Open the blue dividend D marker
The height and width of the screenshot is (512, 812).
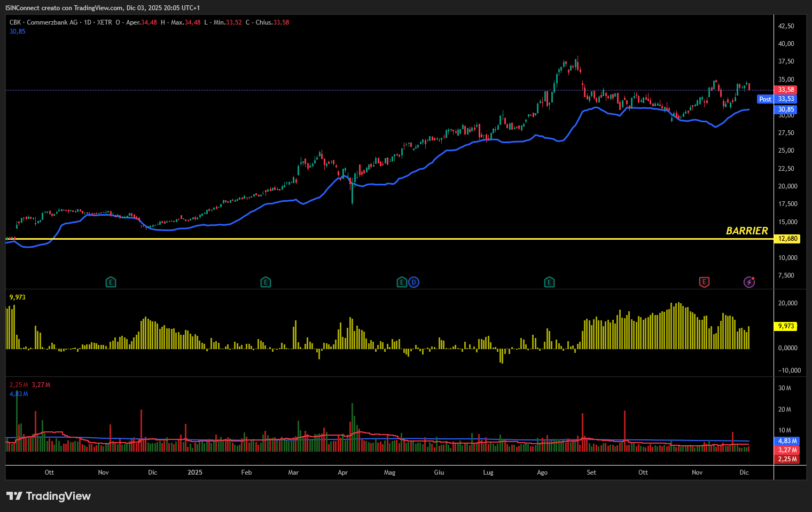click(x=413, y=282)
